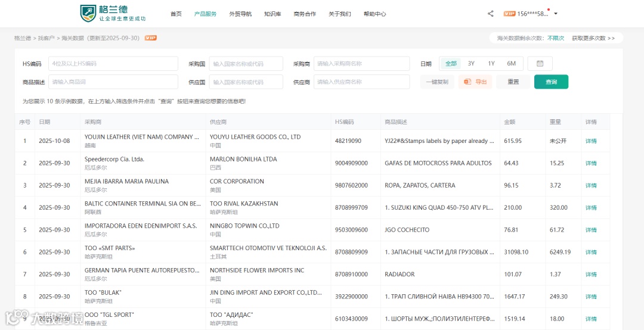Open 详情 for TOO "BULAK" row
Image resolution: width=644 pixels, height=330 pixels.
coord(591,296)
